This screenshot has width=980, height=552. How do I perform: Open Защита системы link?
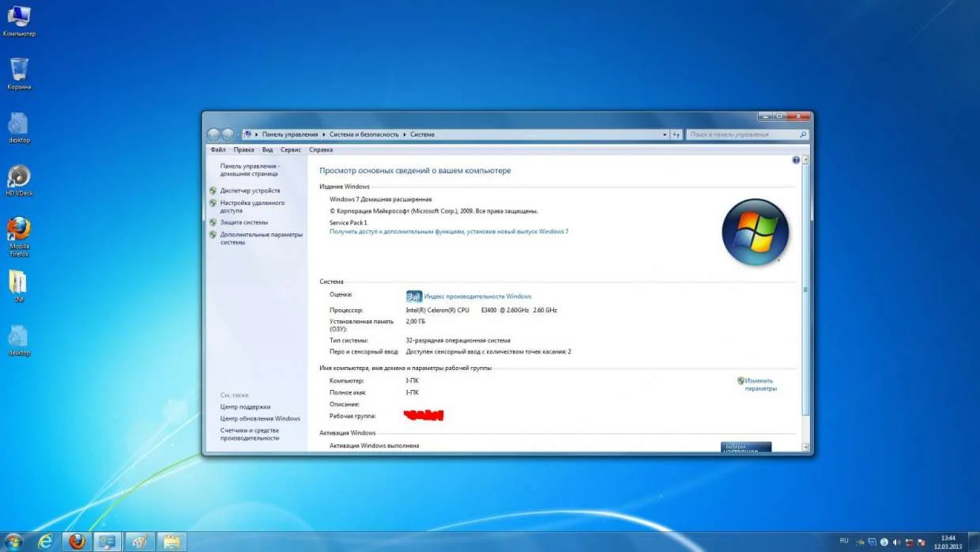pos(243,222)
